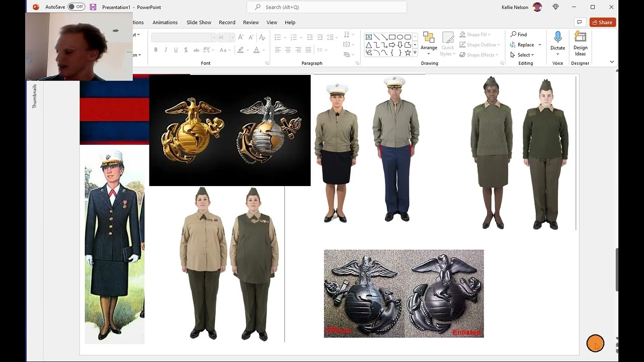Viewport: 644px width, 362px height.
Task: Select the Oval shape
Action: point(400,37)
